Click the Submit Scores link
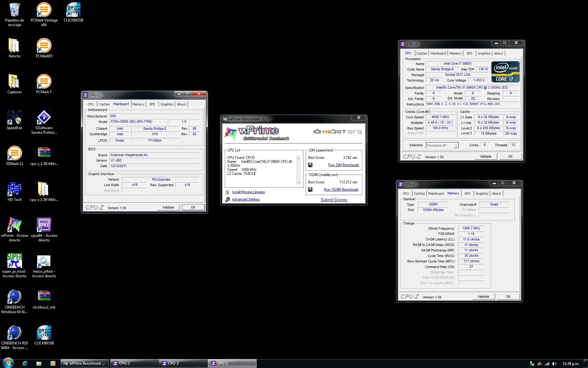 [x=334, y=200]
